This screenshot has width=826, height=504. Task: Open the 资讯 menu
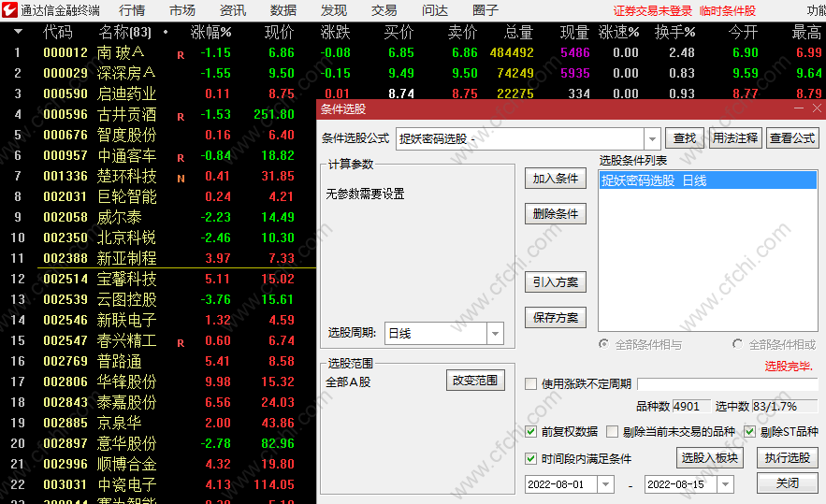pos(233,10)
